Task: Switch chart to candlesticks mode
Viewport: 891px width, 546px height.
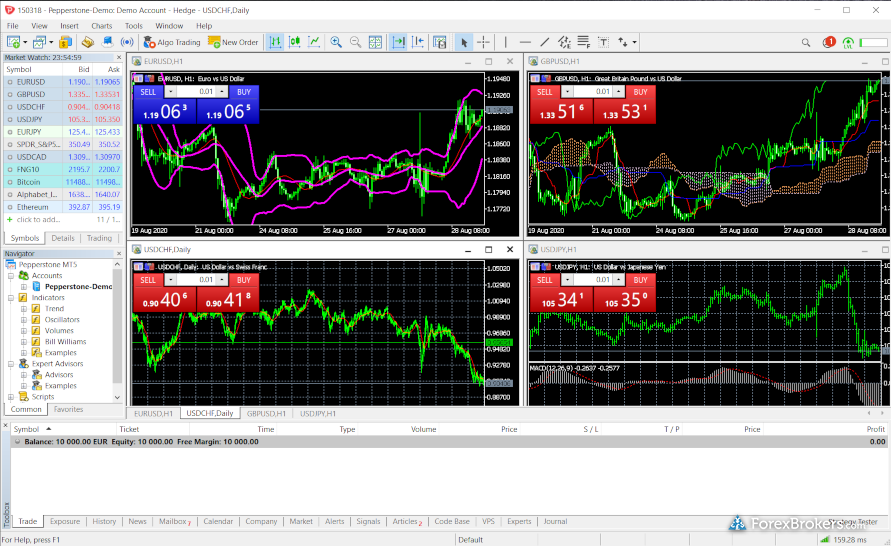Action: [x=294, y=42]
